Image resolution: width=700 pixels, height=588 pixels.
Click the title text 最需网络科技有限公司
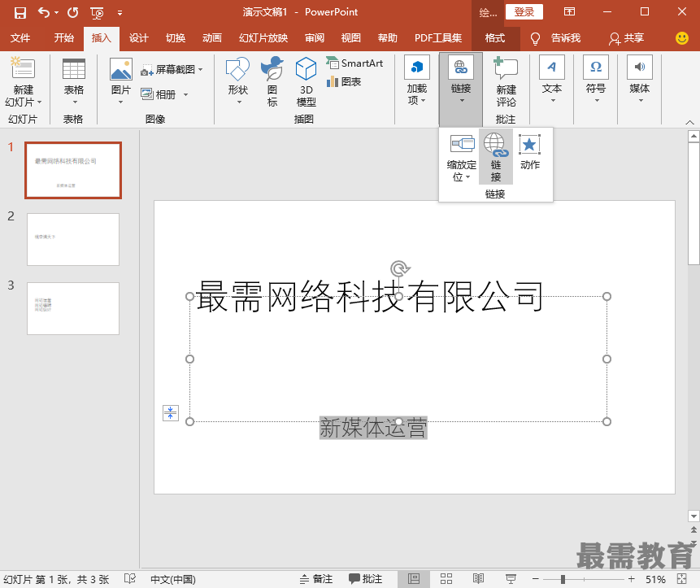click(x=370, y=297)
